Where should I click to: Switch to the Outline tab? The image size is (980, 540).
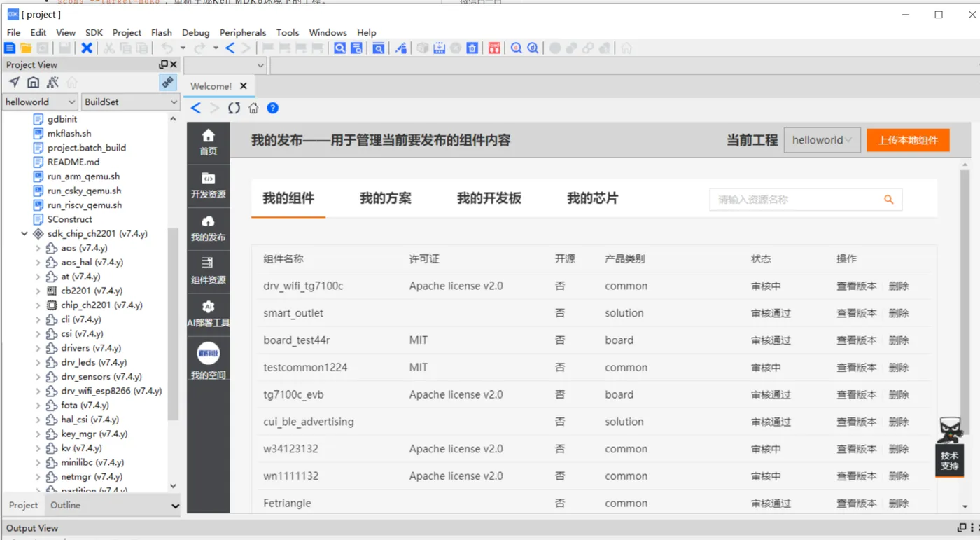point(65,505)
